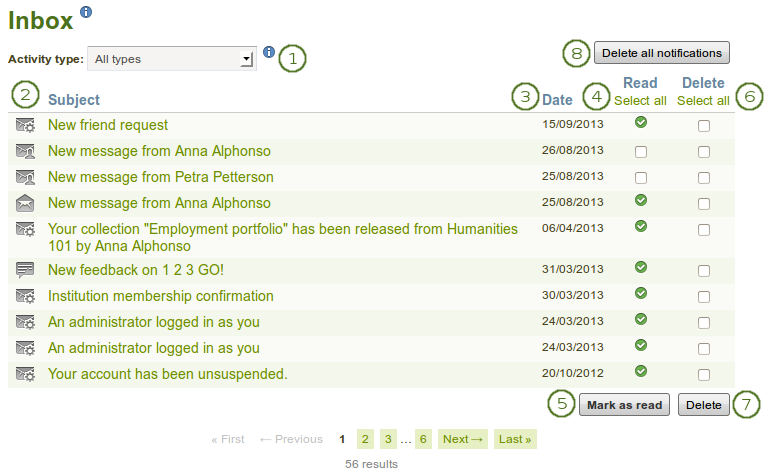Click the feedback icon for 1 2 3 GO!
Viewport: 770px width, 472px height.
[26, 270]
